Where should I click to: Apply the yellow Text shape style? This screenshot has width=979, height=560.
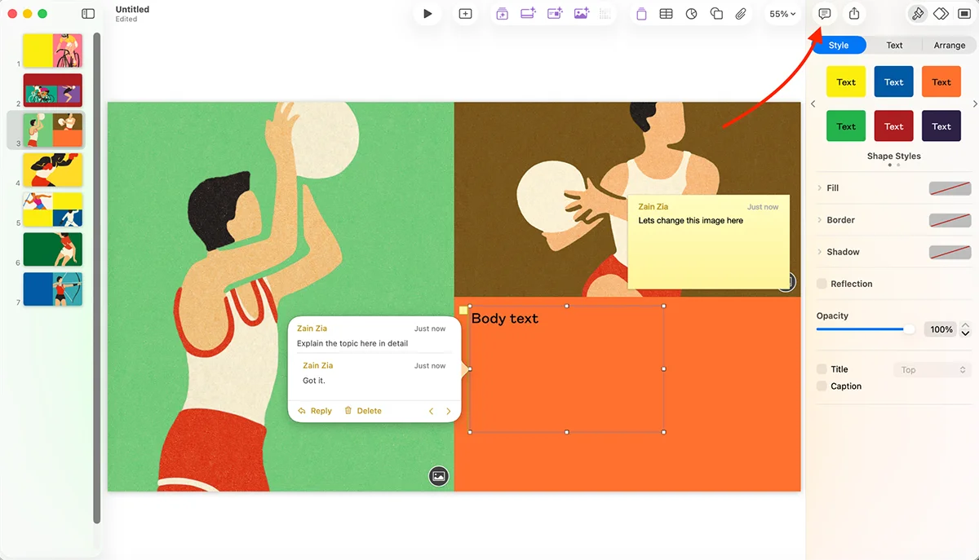(846, 82)
